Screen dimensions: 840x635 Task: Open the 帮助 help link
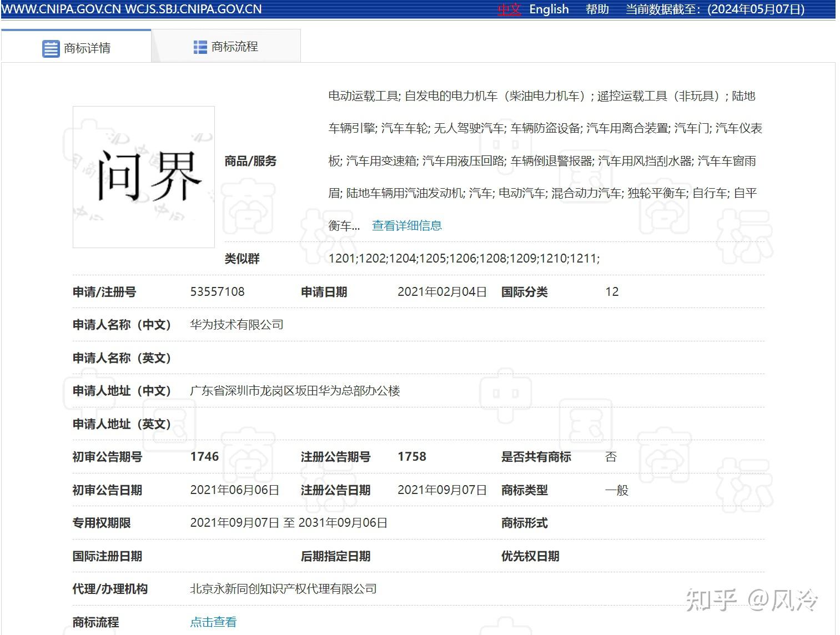point(597,9)
